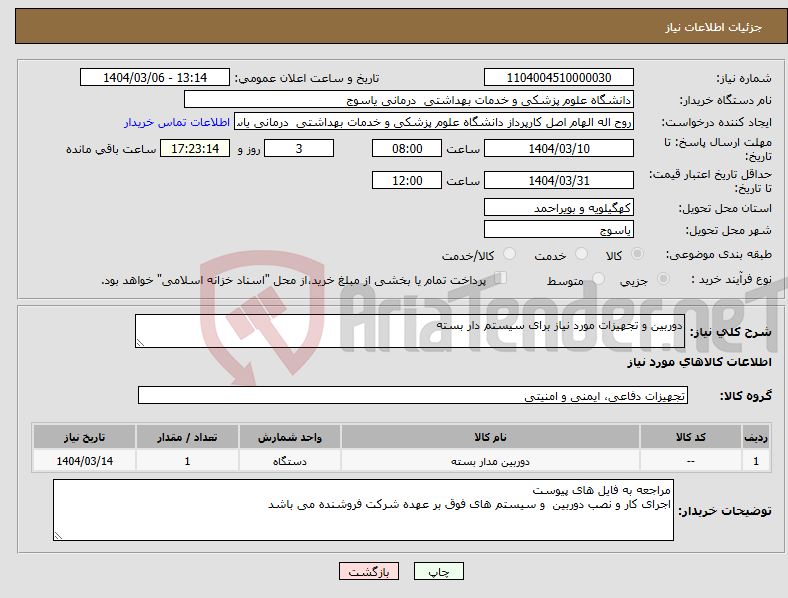Click the remaining time field 17:23:14
This screenshot has height=598, width=788.
pyautogui.click(x=195, y=148)
